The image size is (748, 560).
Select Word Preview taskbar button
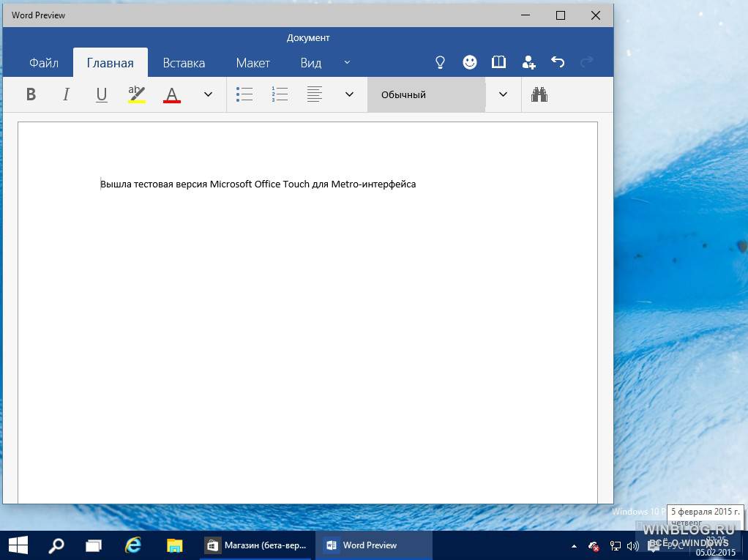pyautogui.click(x=373, y=545)
